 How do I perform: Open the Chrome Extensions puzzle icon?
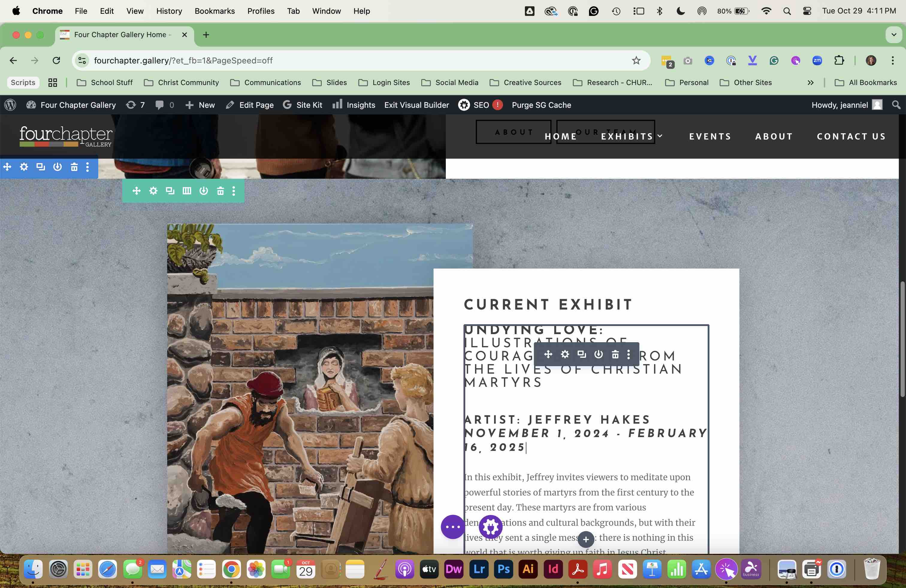tap(839, 60)
